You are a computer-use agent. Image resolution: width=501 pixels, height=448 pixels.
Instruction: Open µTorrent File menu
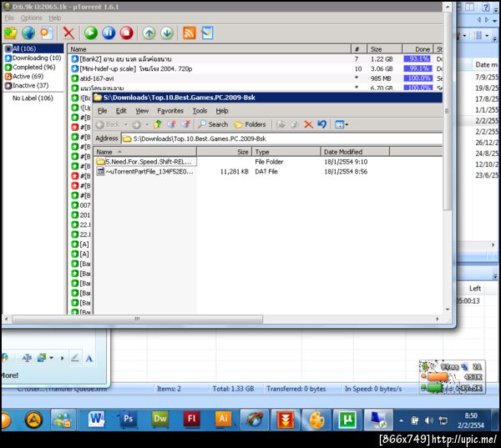pos(9,18)
